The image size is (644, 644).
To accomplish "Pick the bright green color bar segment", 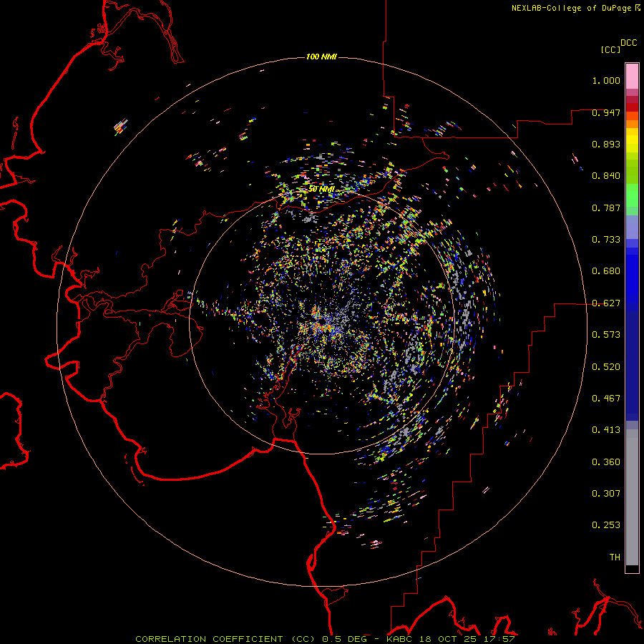I will [632, 195].
